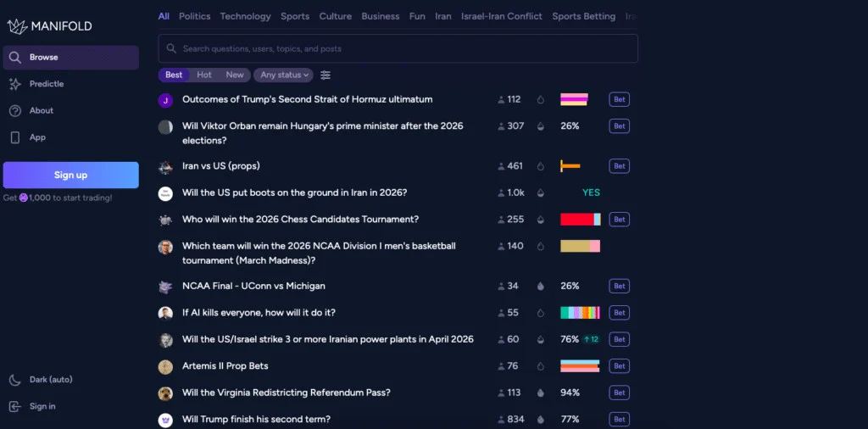Click the search bar magnifier icon

171,48
